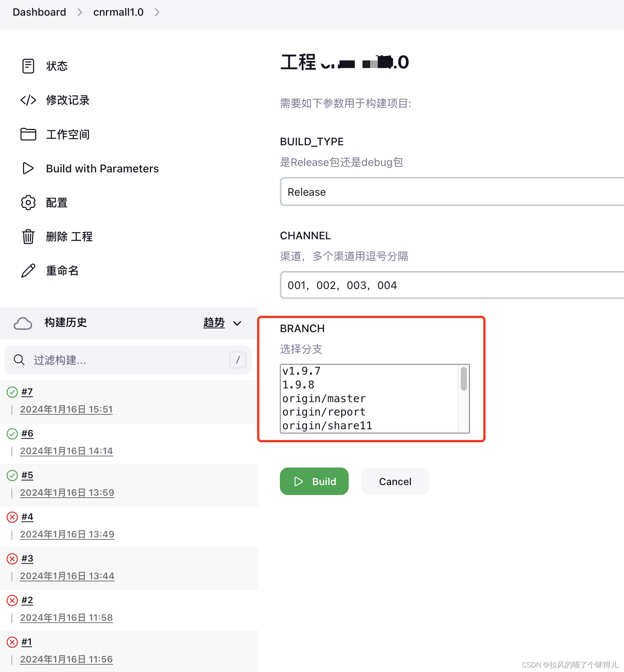Go to Dashboard breadcrumb link
The height and width of the screenshot is (672, 624).
pos(39,12)
